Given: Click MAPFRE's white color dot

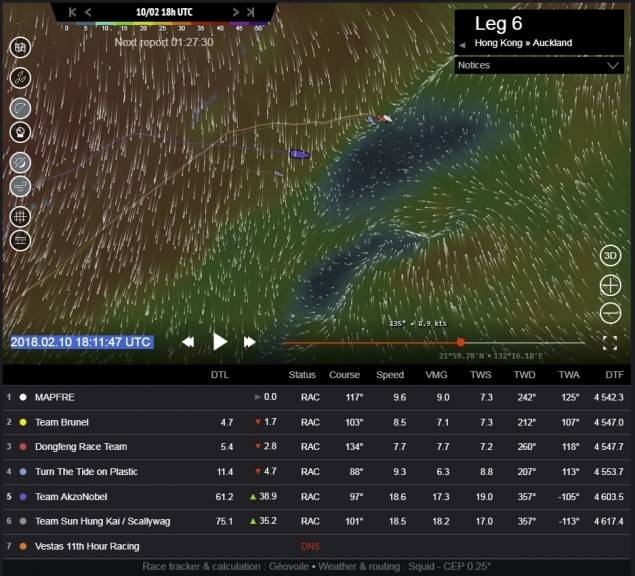Looking at the screenshot, I should 23,397.
